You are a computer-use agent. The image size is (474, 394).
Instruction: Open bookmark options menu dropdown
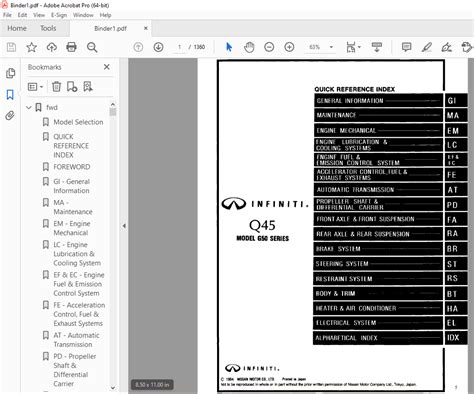click(x=36, y=87)
